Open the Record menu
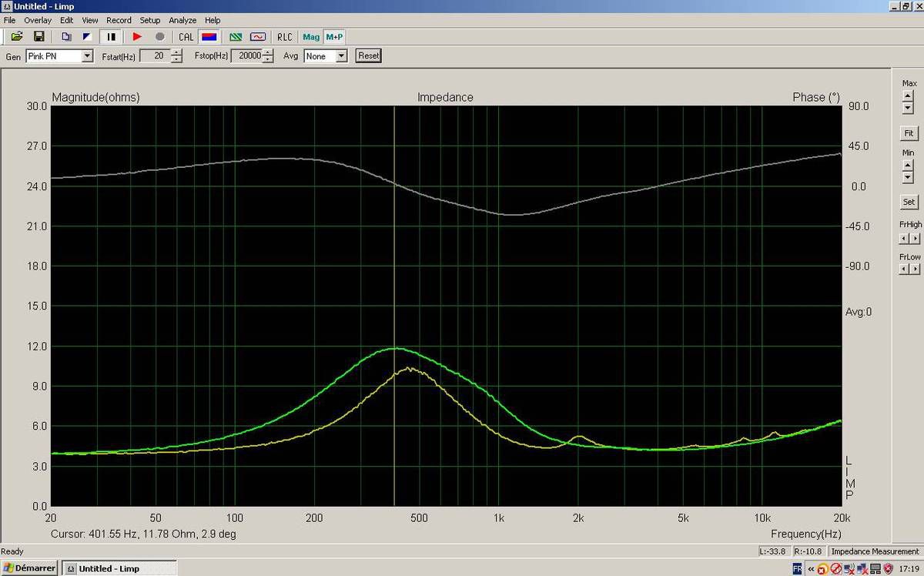The height and width of the screenshot is (576, 924). point(119,20)
